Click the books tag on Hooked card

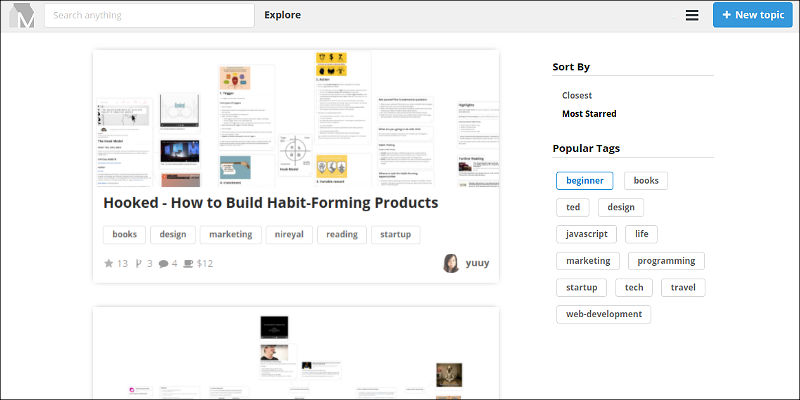click(124, 235)
